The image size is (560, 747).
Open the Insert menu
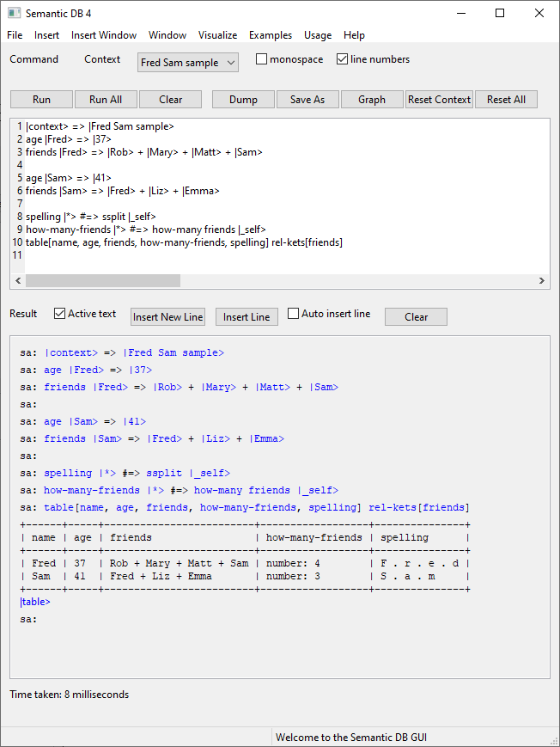point(46,35)
